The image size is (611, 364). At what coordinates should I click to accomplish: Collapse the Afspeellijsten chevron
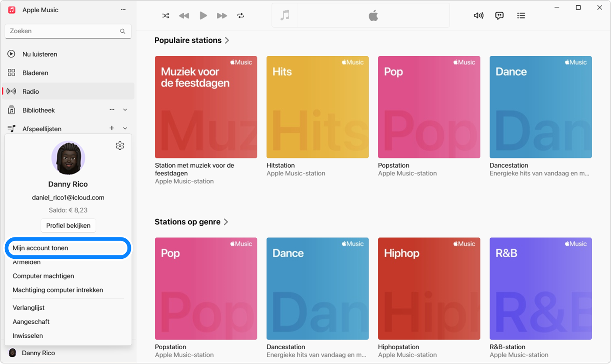point(125,128)
